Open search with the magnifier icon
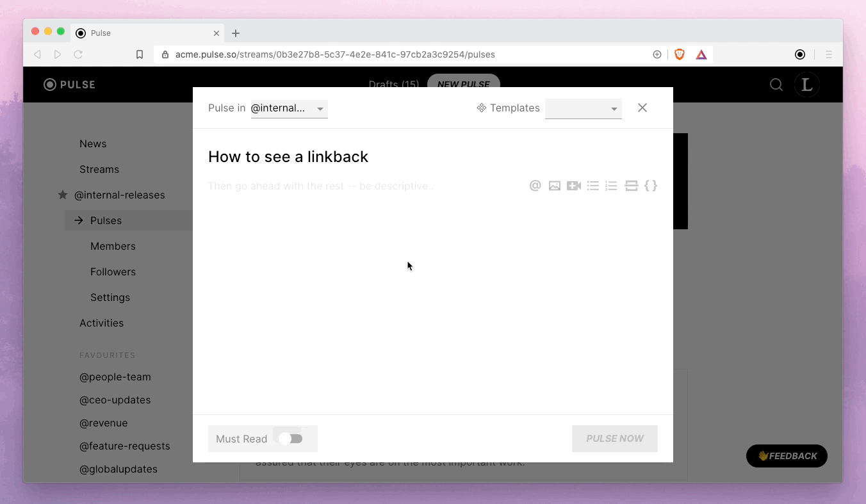 776,85
